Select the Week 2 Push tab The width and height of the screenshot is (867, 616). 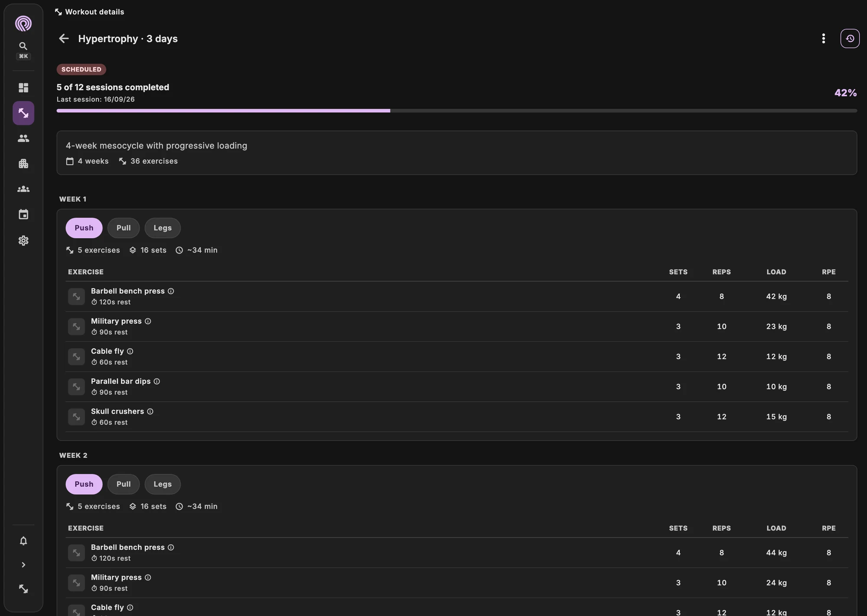click(x=84, y=484)
